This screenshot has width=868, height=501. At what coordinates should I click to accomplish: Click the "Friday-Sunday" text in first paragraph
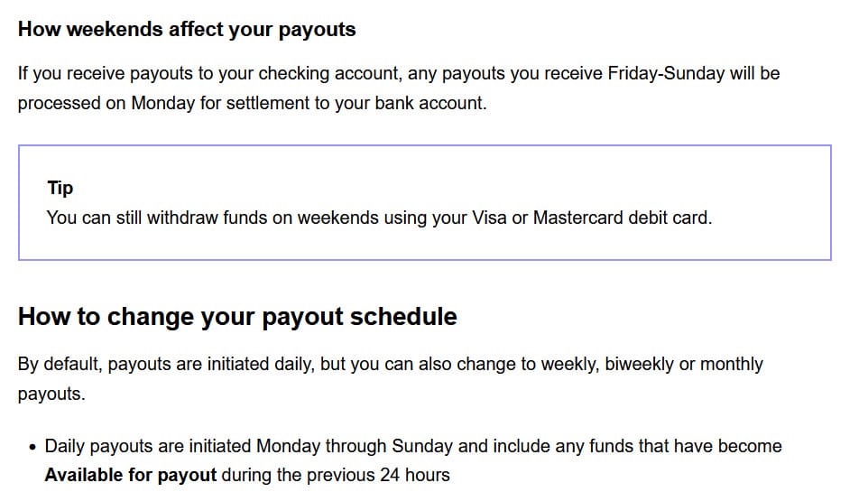[x=668, y=73]
